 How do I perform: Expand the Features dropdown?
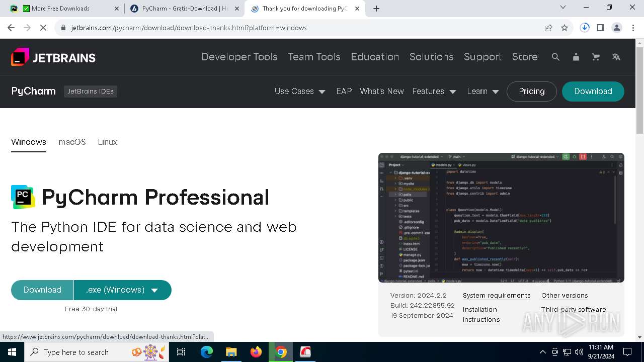pyautogui.click(x=434, y=91)
